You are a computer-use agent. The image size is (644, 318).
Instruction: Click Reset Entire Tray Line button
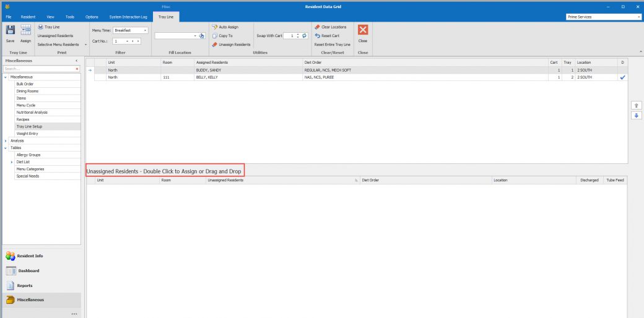click(x=332, y=45)
